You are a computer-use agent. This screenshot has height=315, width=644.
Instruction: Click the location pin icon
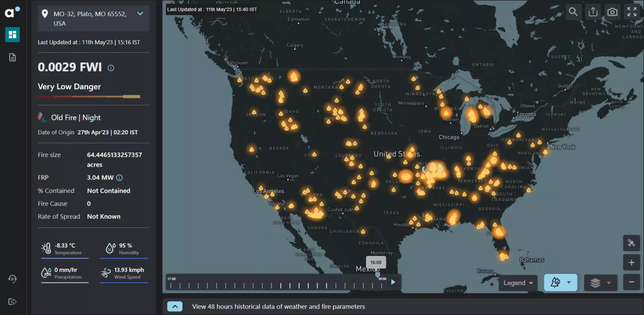(45, 14)
